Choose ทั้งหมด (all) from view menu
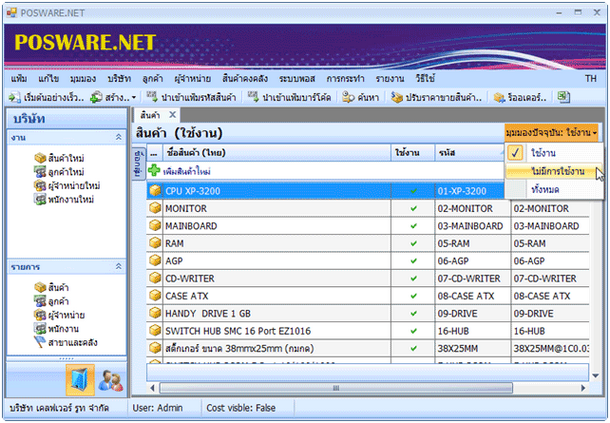Viewport: 610px width, 423px height. click(x=545, y=188)
